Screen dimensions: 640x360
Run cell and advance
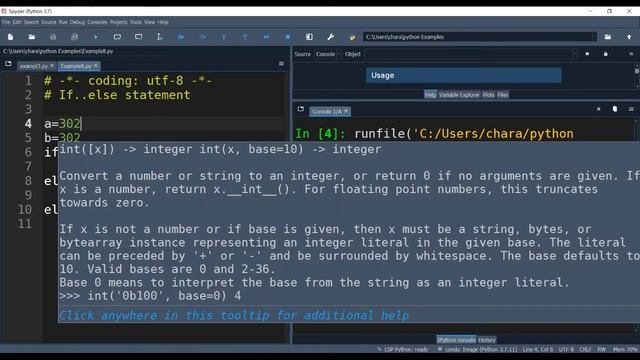tap(138, 37)
